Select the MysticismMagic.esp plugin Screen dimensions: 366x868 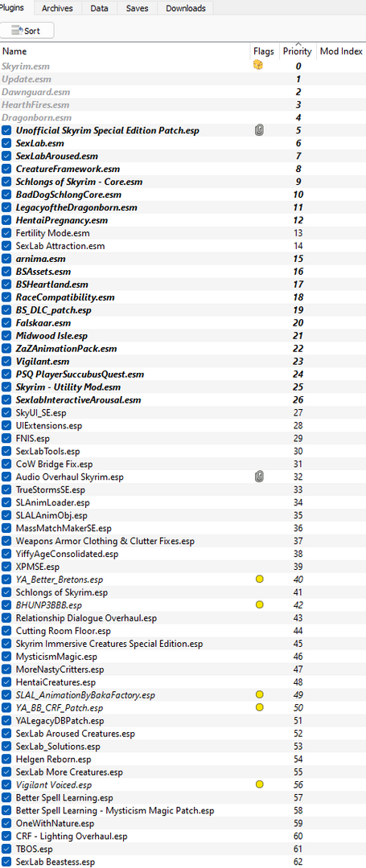183,657
